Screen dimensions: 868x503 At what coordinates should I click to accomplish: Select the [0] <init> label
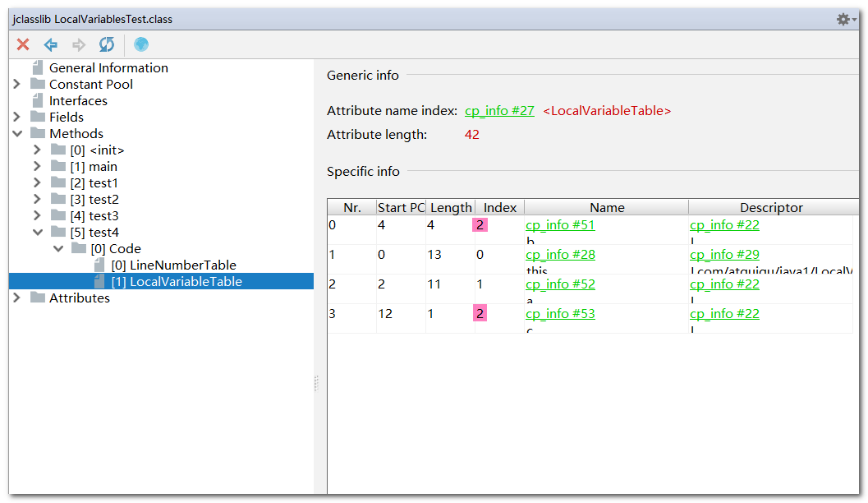97,150
